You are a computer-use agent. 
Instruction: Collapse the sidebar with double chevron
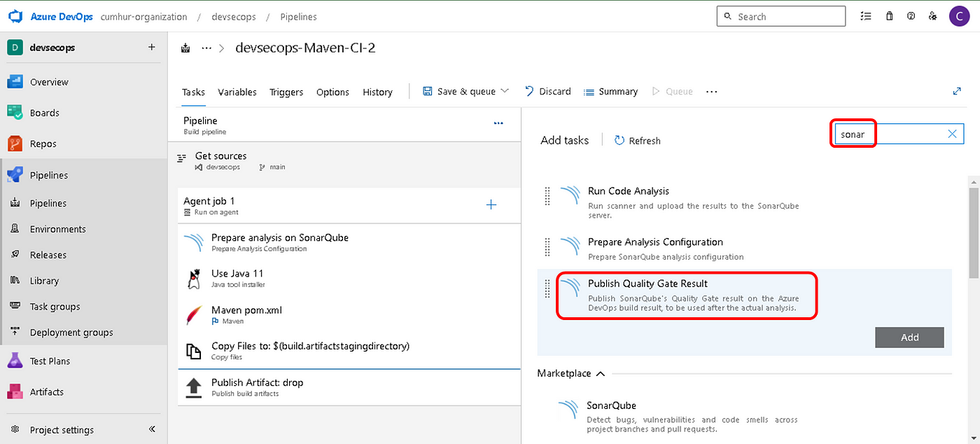pos(152,429)
